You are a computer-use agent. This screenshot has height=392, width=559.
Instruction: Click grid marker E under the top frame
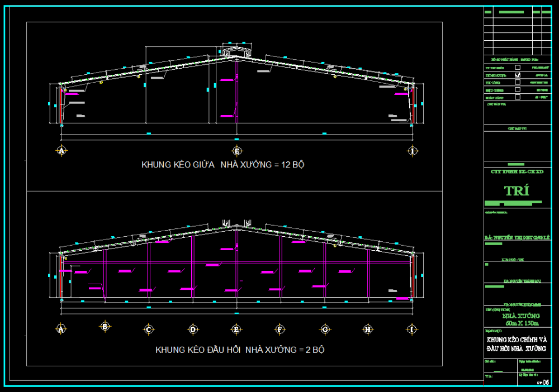(236, 151)
